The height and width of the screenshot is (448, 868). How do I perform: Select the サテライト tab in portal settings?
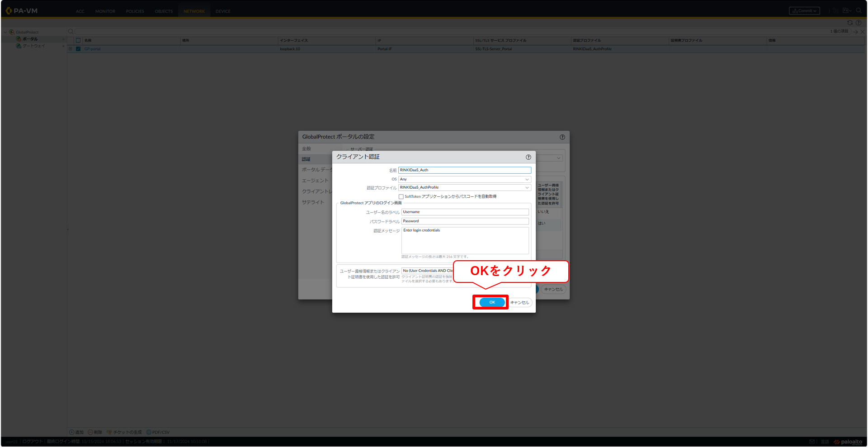click(313, 202)
